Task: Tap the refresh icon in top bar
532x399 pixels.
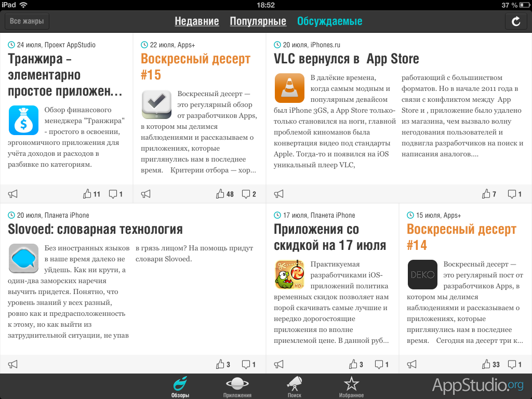Action: click(x=515, y=21)
